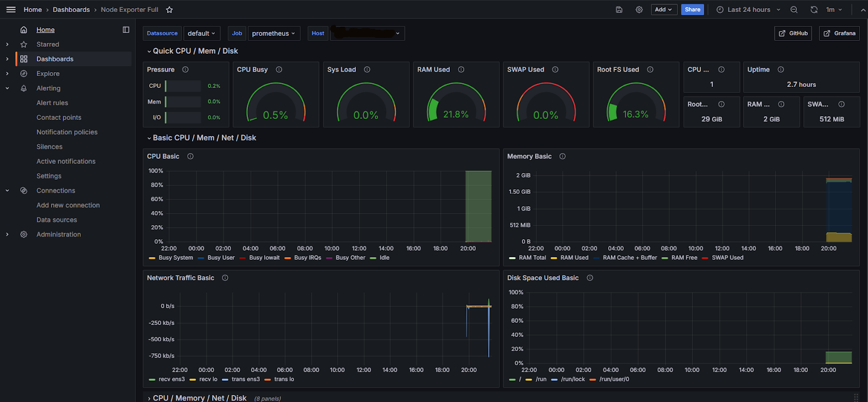Screen dimensions: 868x402
Task: Collapse the top toolbar chevron icon
Action: click(863, 10)
